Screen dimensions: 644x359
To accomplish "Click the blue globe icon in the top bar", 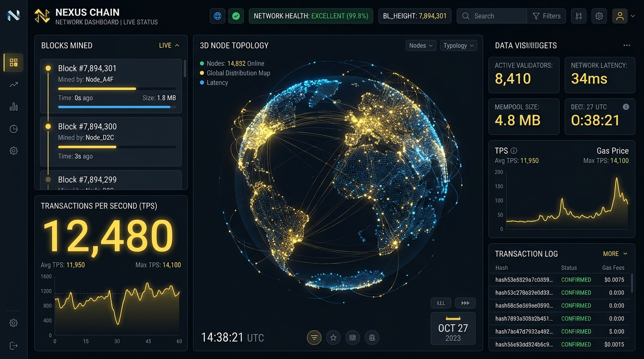I will click(x=217, y=16).
